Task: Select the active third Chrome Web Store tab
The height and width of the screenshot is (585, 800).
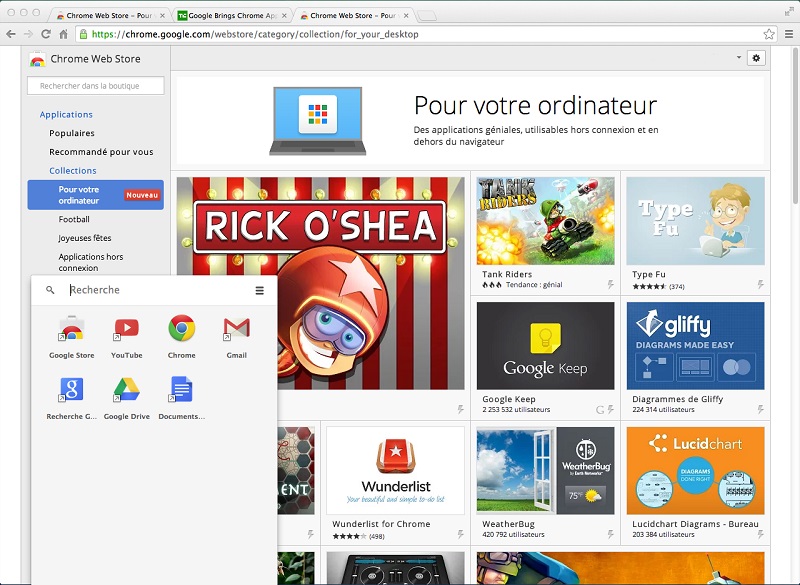Action: [x=354, y=16]
